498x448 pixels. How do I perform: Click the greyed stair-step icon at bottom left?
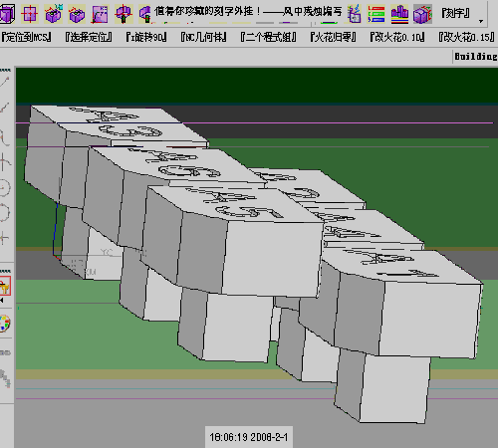coord(5,379)
